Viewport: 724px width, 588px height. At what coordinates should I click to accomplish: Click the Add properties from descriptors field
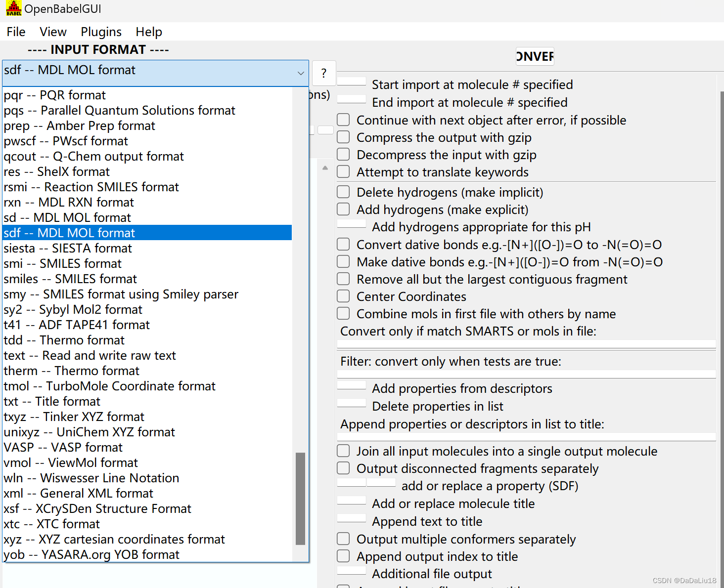pos(352,385)
